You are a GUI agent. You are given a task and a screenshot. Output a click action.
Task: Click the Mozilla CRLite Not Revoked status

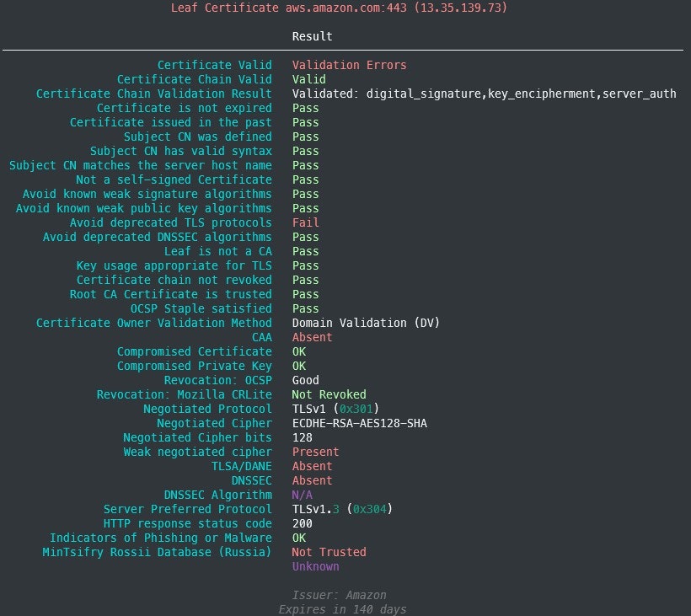click(329, 394)
